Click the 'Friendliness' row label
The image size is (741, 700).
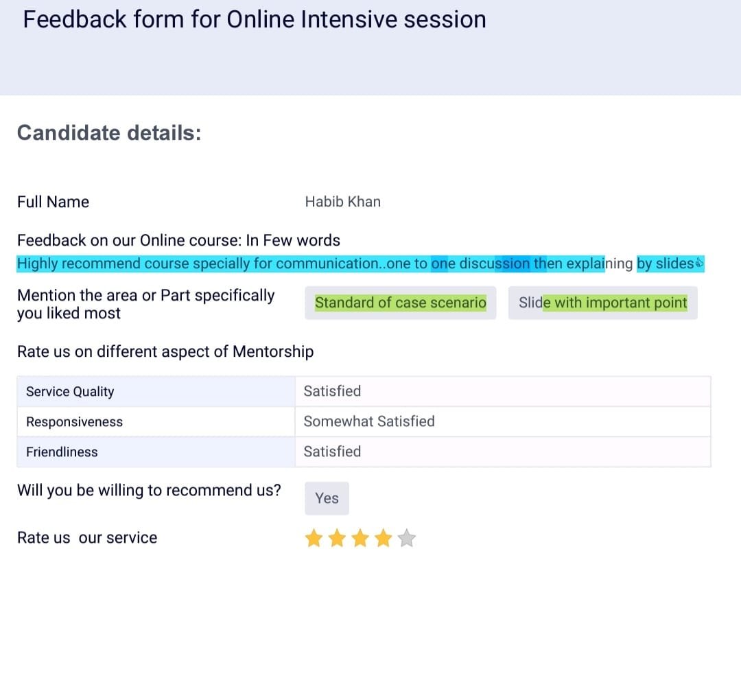click(x=62, y=452)
